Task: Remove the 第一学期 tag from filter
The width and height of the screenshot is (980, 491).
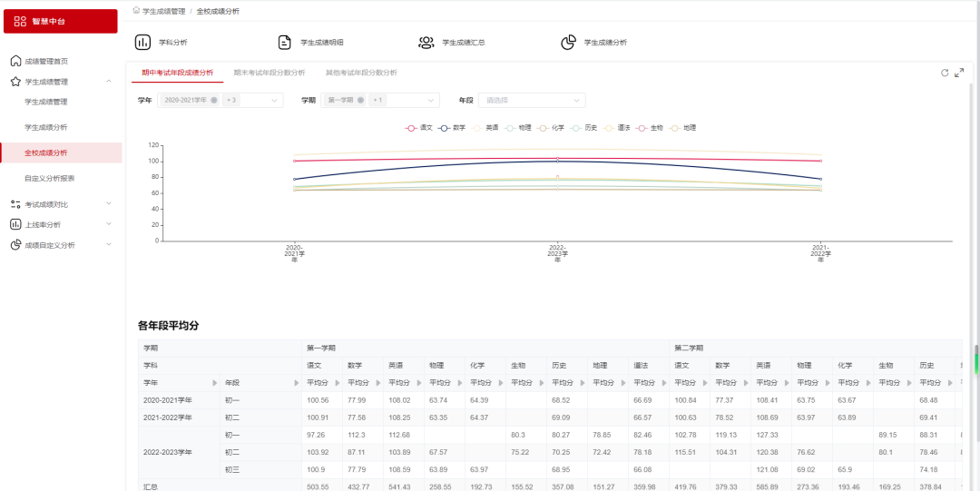Action: coord(360,100)
